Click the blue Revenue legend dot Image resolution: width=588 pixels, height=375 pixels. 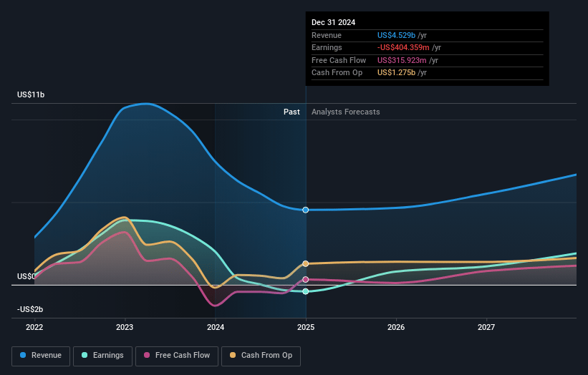[23, 355]
